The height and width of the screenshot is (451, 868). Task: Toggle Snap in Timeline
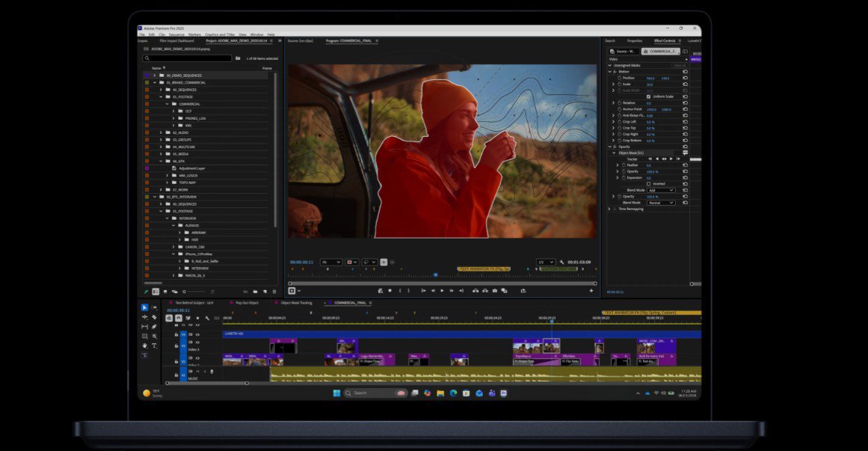tap(179, 318)
